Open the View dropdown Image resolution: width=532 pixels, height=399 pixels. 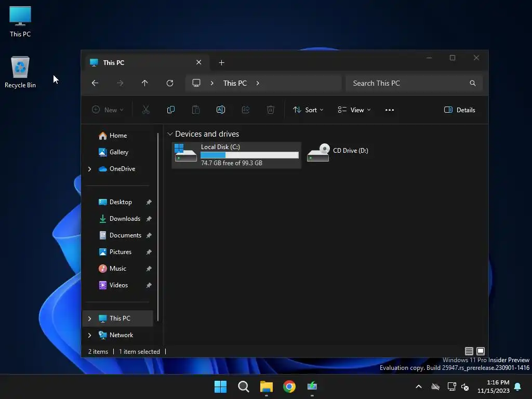click(x=354, y=110)
